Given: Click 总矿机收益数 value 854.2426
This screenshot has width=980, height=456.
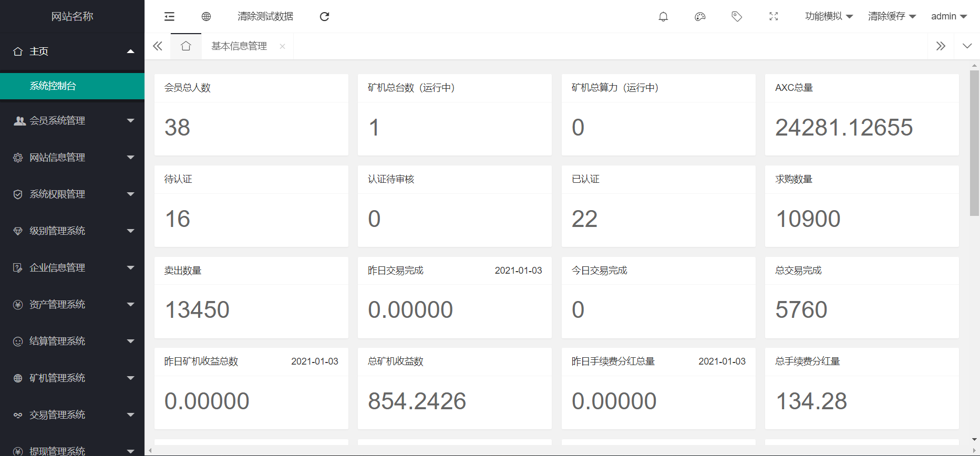Looking at the screenshot, I should pos(417,401).
